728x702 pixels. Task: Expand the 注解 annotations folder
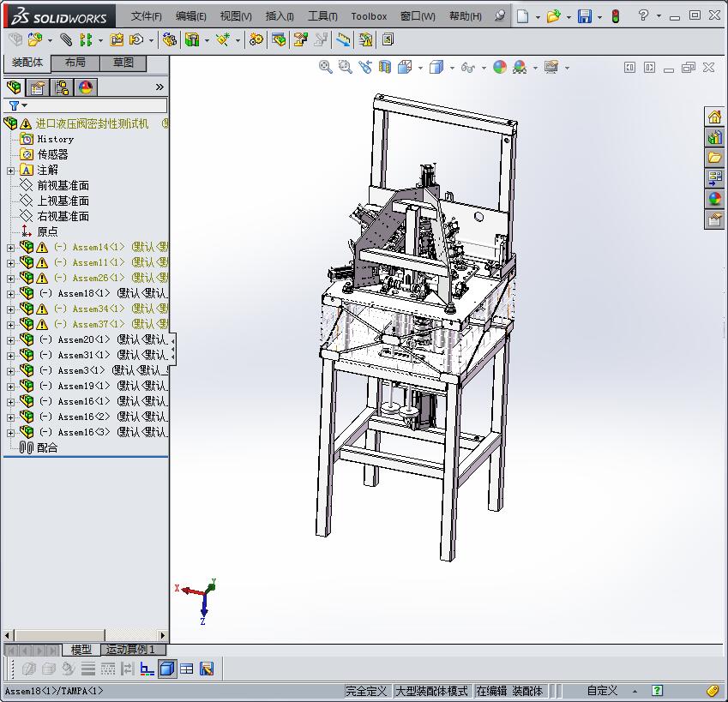click(10, 171)
